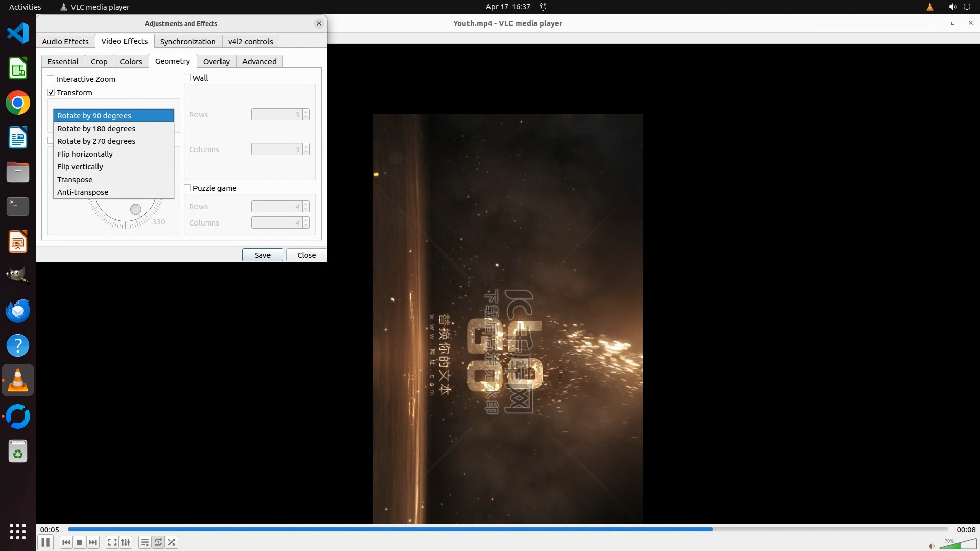Click the previous media button
Viewport: 980px width, 551px height.
pyautogui.click(x=66, y=542)
